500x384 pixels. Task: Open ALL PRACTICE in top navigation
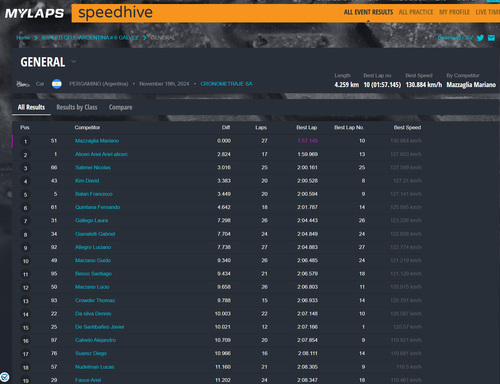416,12
